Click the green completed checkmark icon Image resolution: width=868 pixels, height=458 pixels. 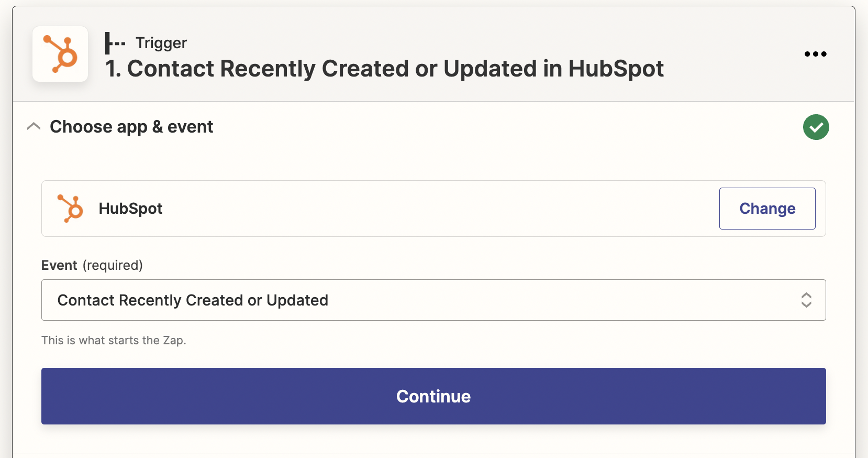[x=816, y=127]
